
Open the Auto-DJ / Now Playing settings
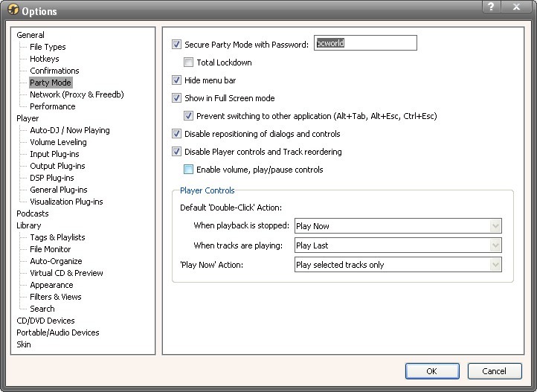[x=69, y=130]
